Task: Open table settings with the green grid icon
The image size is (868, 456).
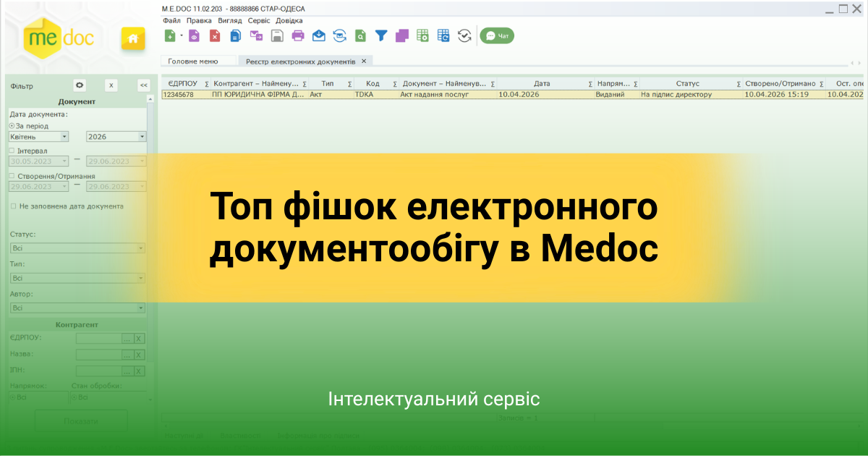Action: pos(423,35)
